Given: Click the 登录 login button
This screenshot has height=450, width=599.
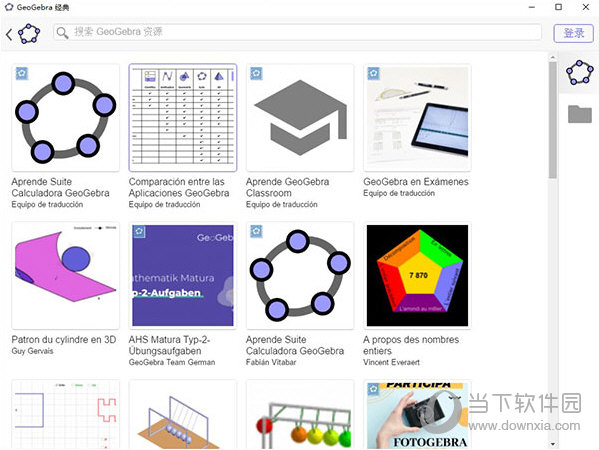Looking at the screenshot, I should tap(573, 33).
